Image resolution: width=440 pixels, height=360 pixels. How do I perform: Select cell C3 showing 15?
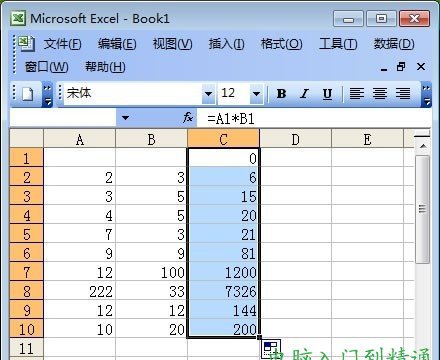pyautogui.click(x=223, y=196)
